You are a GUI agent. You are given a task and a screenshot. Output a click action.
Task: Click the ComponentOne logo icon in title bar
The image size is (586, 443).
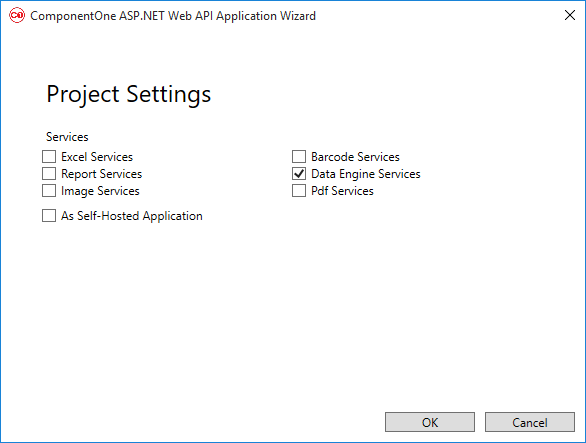(17, 16)
